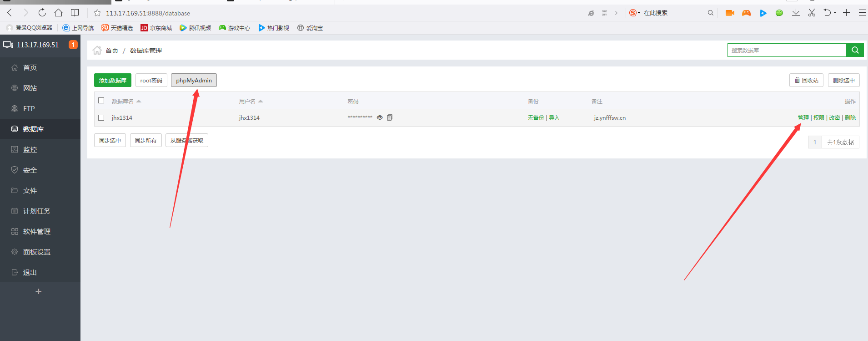Sort by 用户名 column arrow
The height and width of the screenshot is (341, 868).
[x=261, y=101]
